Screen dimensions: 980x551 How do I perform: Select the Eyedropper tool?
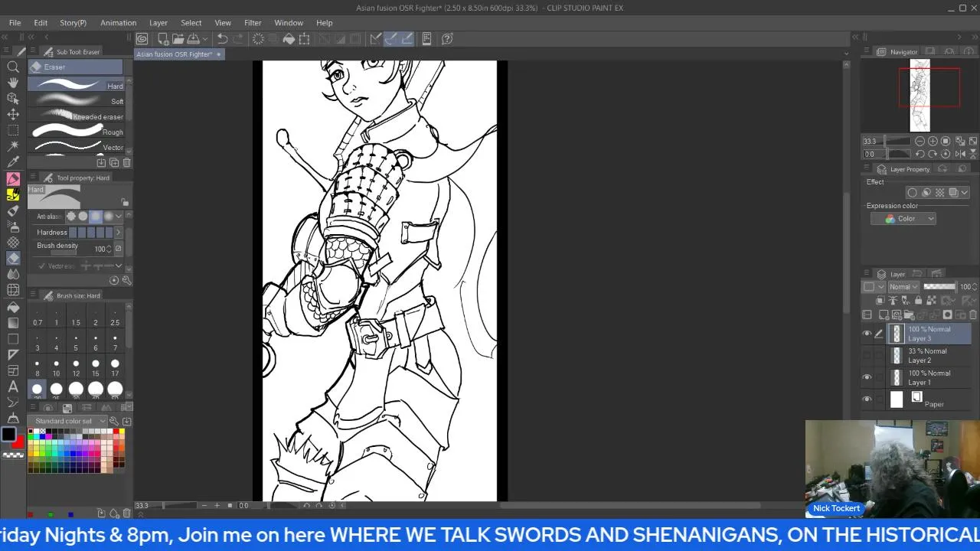coord(13,162)
